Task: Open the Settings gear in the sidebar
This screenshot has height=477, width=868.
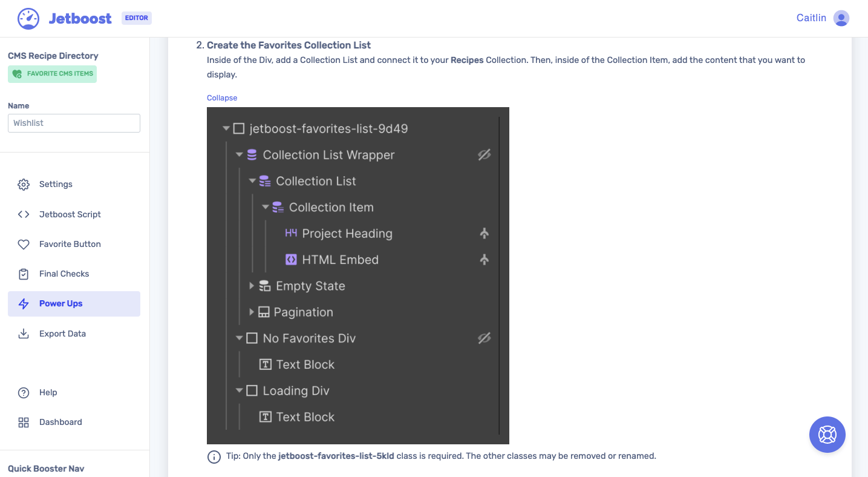Action: (x=23, y=184)
